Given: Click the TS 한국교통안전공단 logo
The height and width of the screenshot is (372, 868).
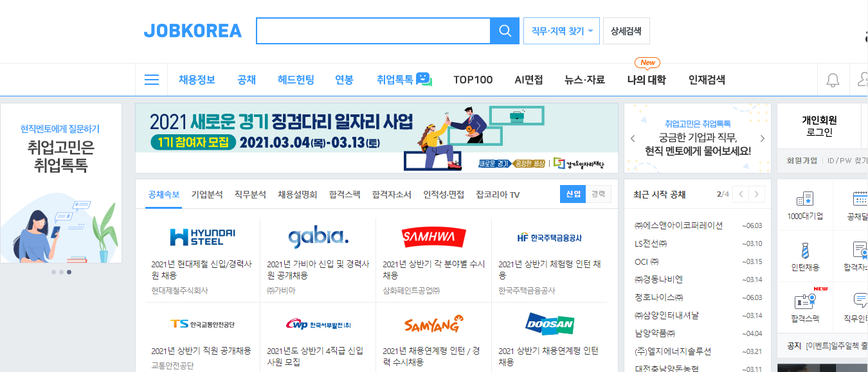Looking at the screenshot, I should 202,324.
